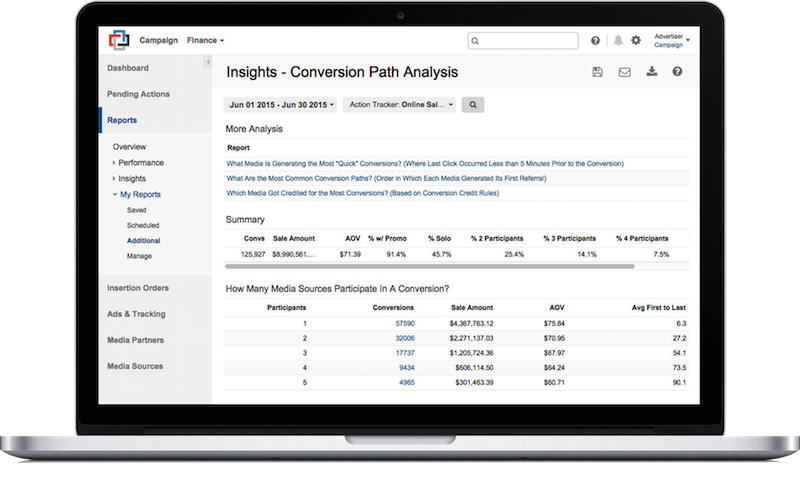Viewport: 800px width, 478px height.
Task: Open the Finance dropdown menu
Action: point(205,40)
